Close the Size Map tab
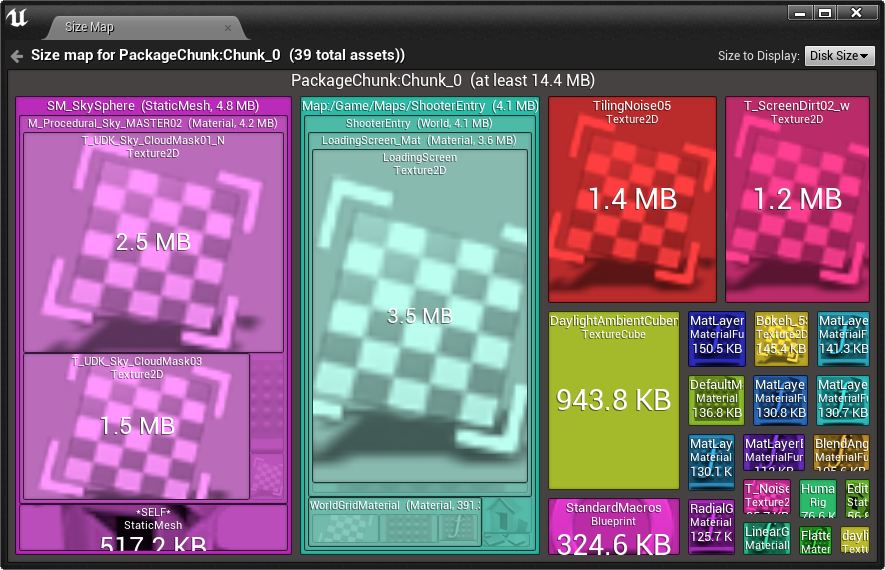This screenshot has height=570, width=885. 227,28
